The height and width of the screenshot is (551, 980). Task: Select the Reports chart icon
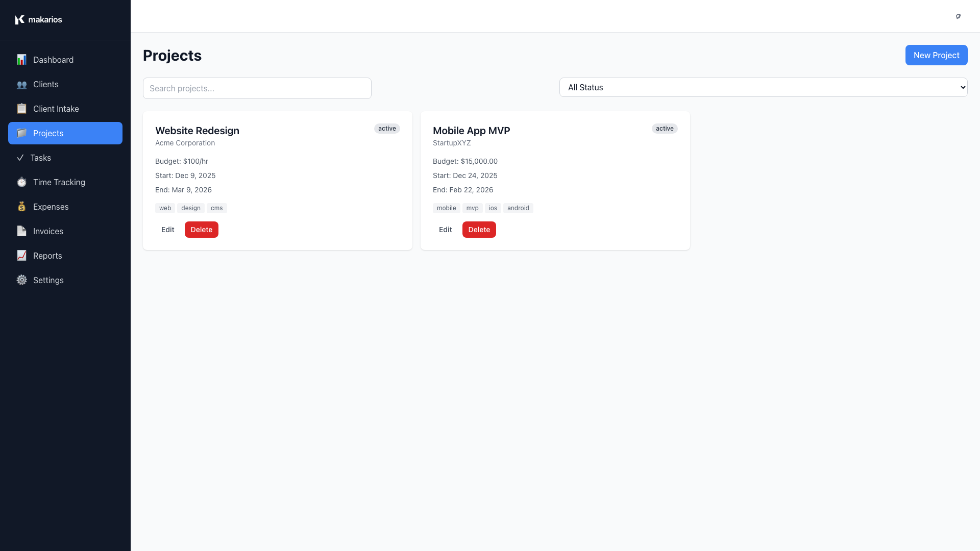click(x=21, y=256)
